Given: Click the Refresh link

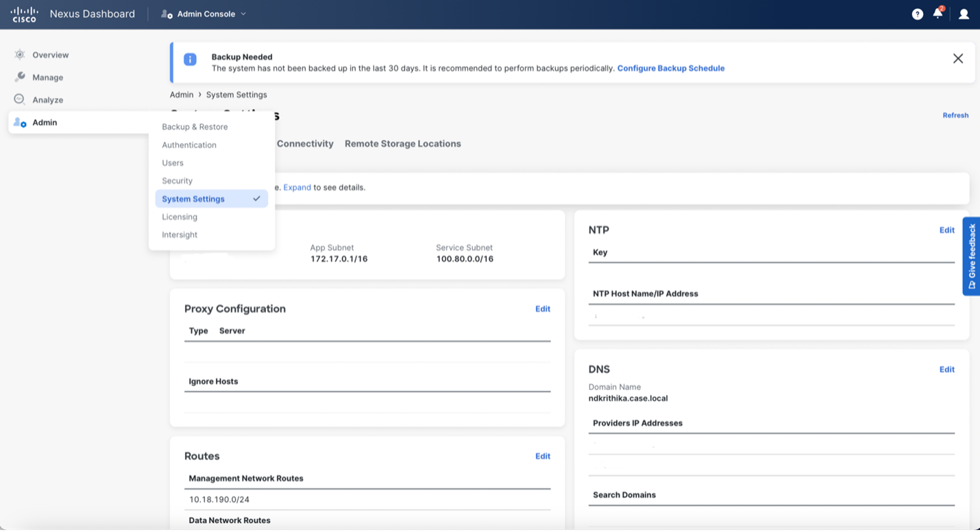Looking at the screenshot, I should click(955, 116).
